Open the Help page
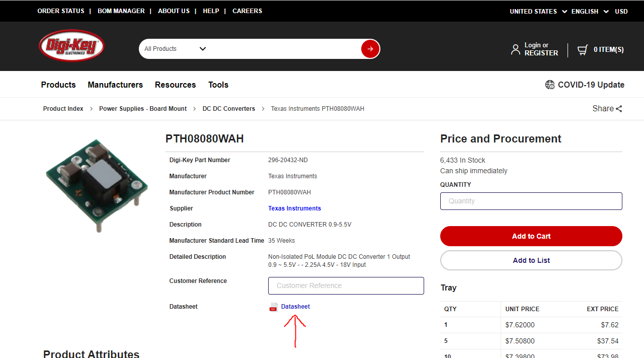Image resolution: width=644 pixels, height=358 pixels. point(211,11)
